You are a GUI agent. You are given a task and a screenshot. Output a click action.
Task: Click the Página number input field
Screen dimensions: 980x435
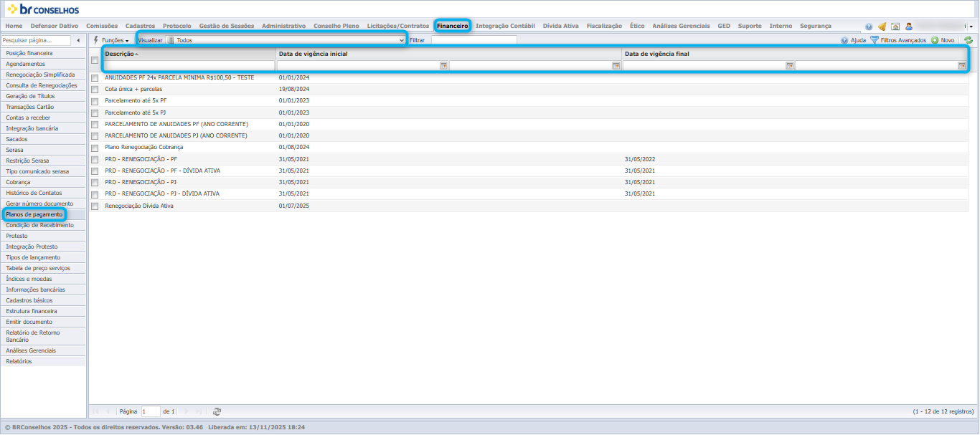pos(151,411)
